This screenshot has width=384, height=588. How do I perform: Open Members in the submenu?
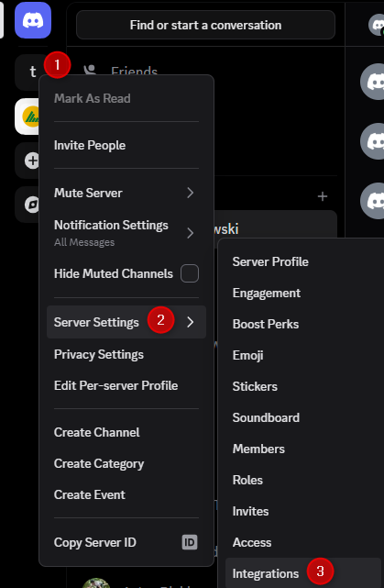point(303,449)
